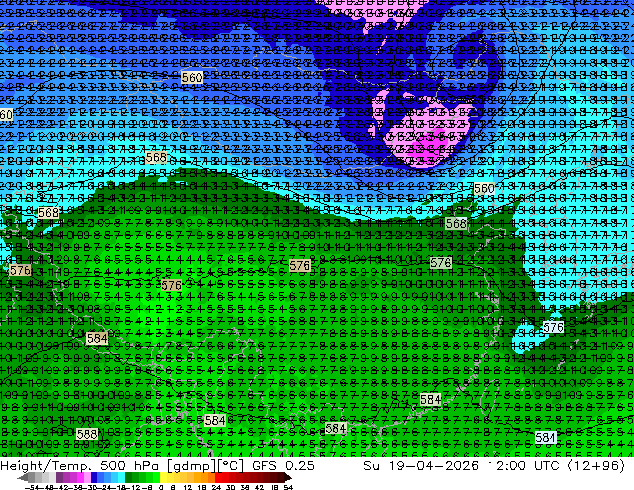Viewport: 634px width, 490px height.
Task: Select the cyan legend swatch near -18
Action: coord(122,477)
